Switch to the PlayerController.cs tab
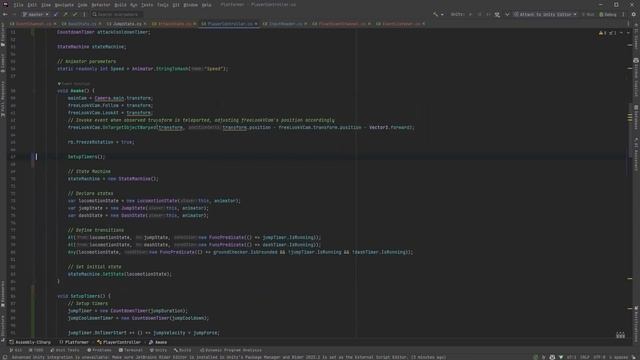This screenshot has height=360, width=640. point(230,24)
